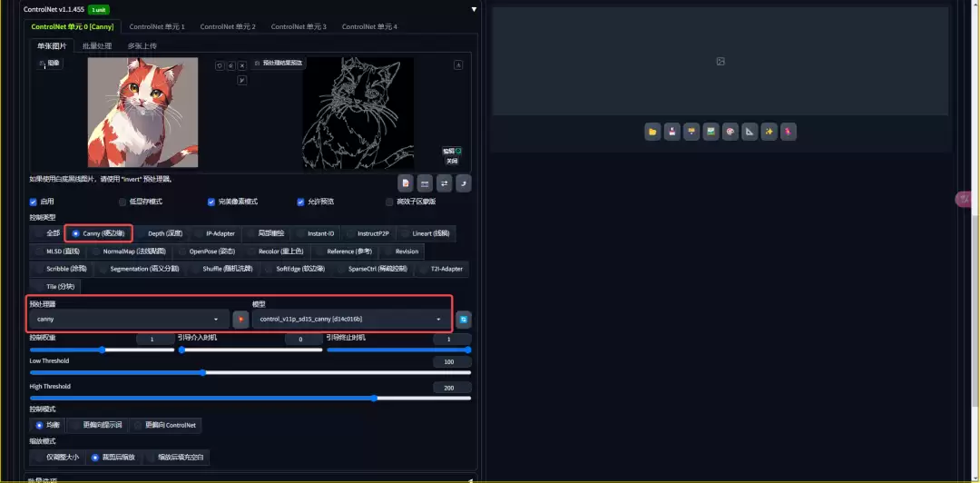Click the webcam icon below preview

pyautogui.click(x=425, y=183)
